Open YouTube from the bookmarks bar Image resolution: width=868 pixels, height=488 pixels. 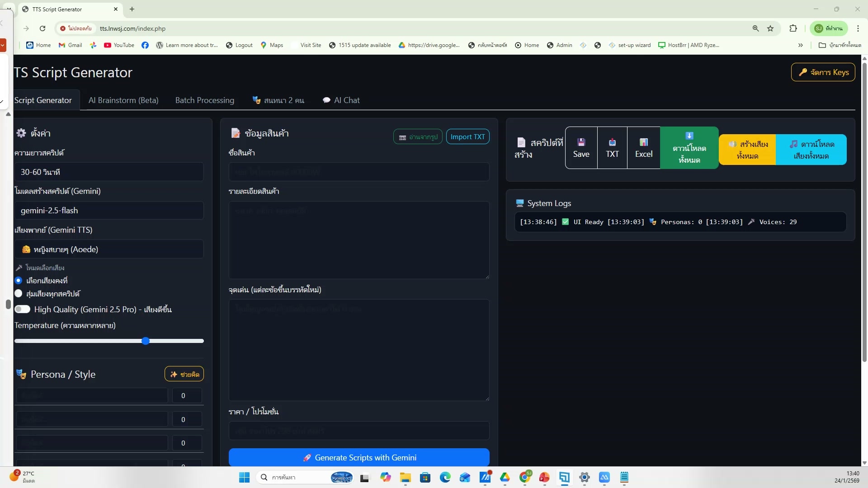[118, 45]
